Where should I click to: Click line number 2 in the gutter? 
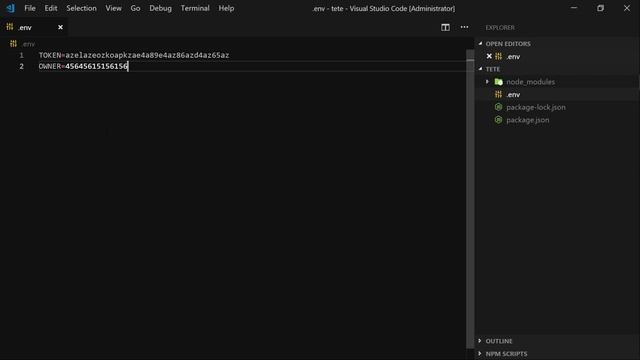pos(21,66)
